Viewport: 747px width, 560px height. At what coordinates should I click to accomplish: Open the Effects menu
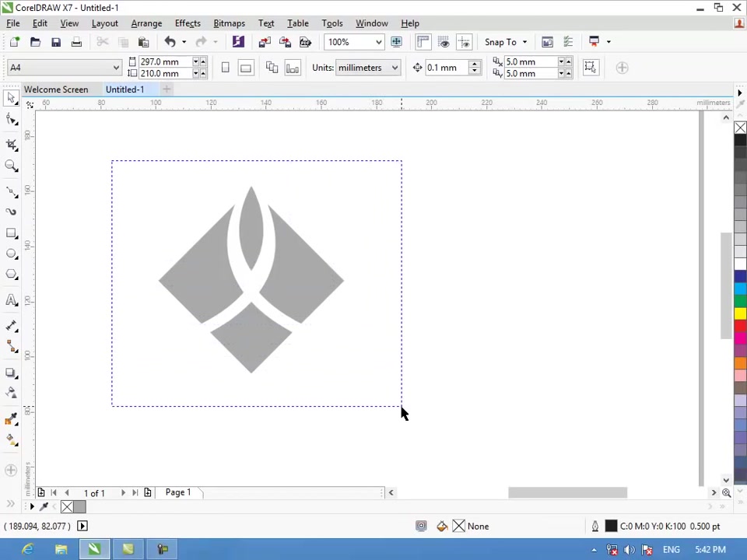click(188, 23)
